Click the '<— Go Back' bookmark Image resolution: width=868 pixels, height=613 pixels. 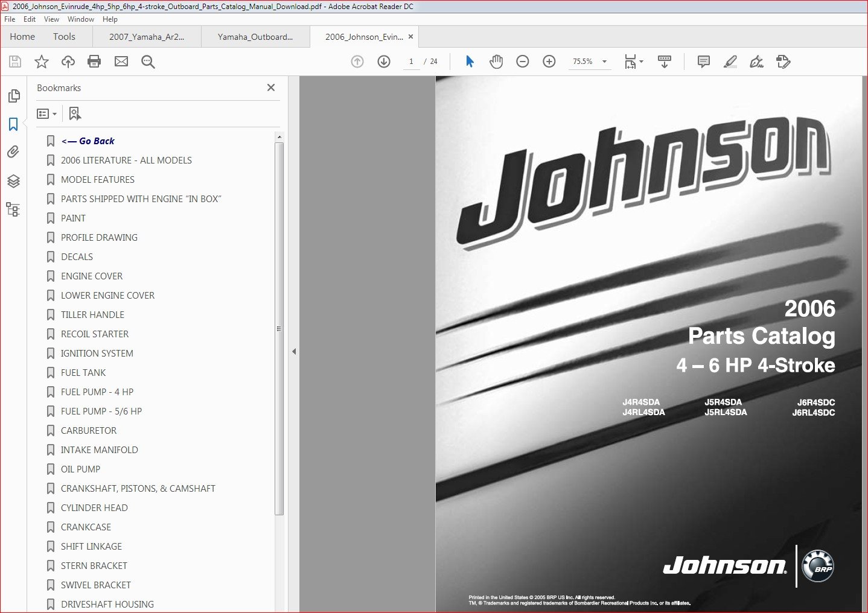(x=88, y=141)
